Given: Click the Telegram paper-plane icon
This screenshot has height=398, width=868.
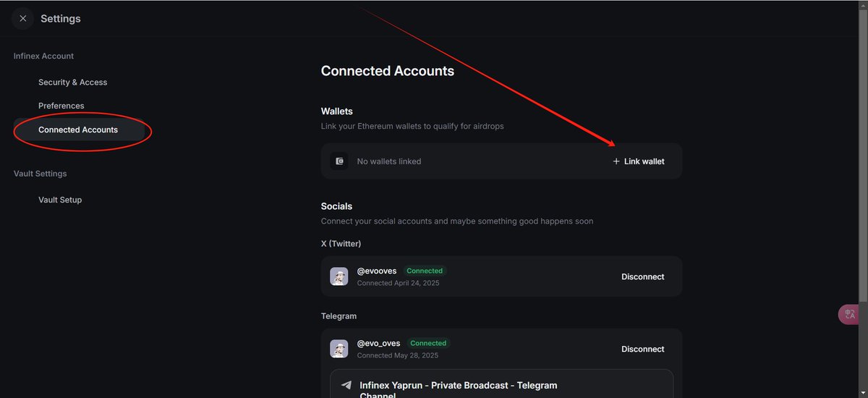Looking at the screenshot, I should coord(346,386).
